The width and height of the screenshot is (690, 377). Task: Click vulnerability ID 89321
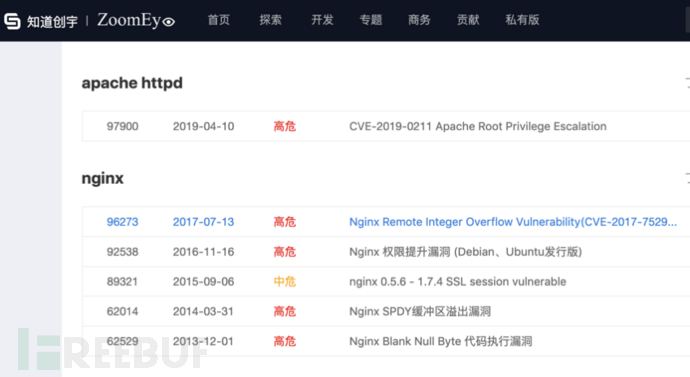122,282
